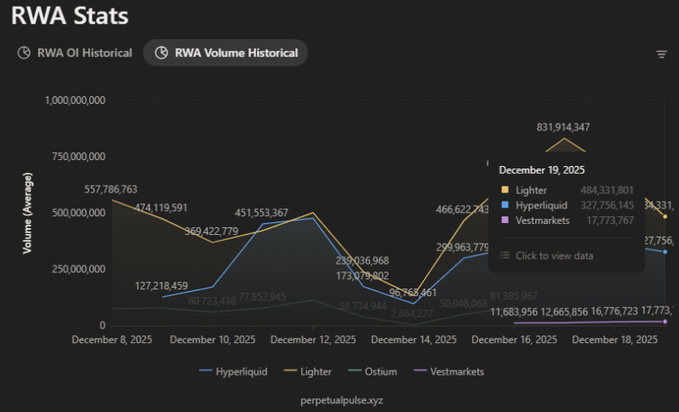The width and height of the screenshot is (679, 412).
Task: Click the pie icon beside RWA OI Historical
Action: click(x=24, y=53)
